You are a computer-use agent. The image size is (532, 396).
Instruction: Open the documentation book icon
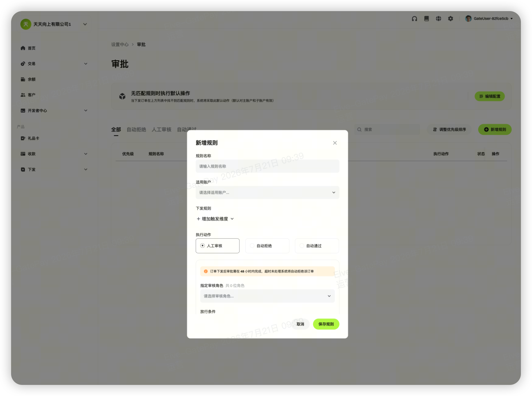point(426,19)
